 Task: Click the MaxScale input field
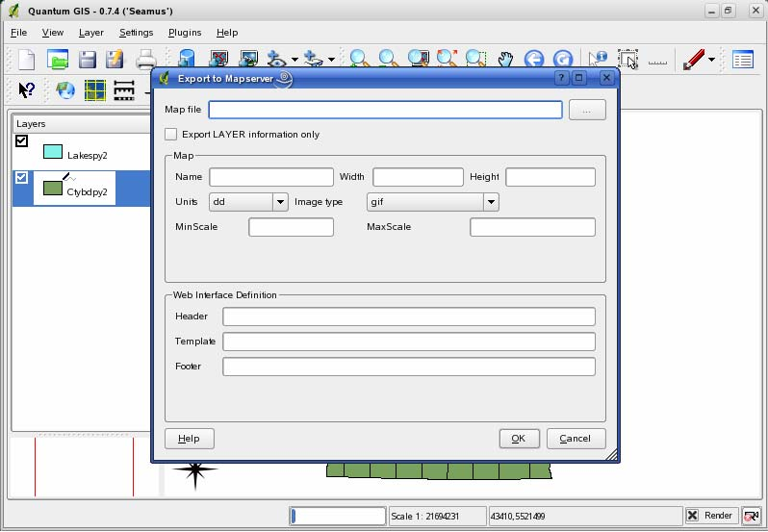click(532, 227)
